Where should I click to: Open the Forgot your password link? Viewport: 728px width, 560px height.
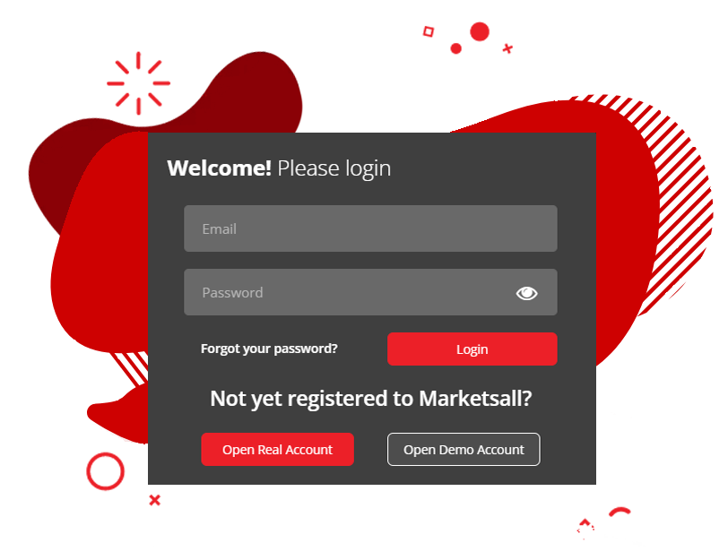tap(269, 349)
